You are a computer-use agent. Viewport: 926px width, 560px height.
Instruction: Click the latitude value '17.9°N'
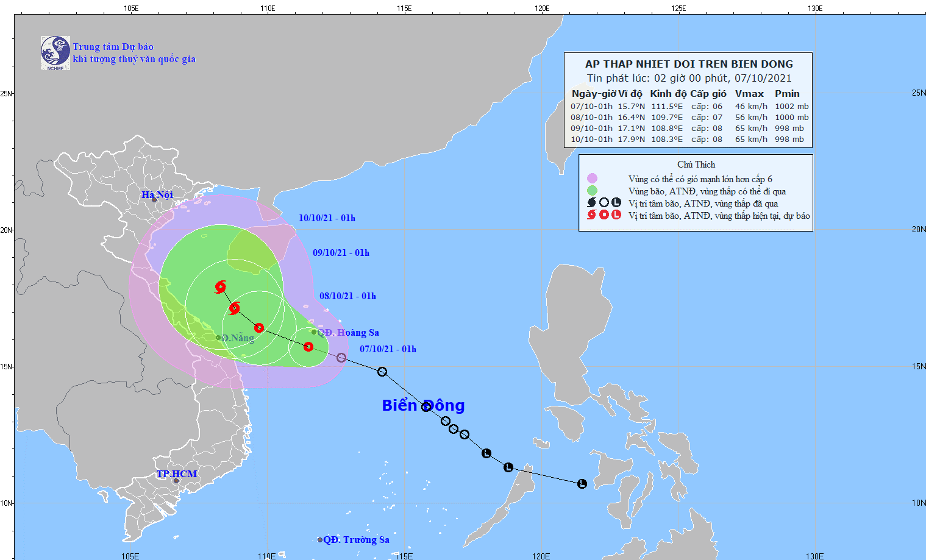(x=632, y=140)
